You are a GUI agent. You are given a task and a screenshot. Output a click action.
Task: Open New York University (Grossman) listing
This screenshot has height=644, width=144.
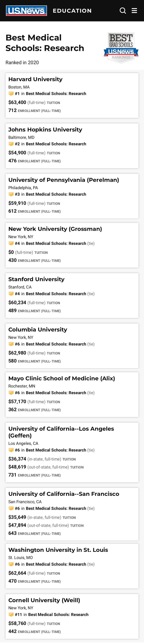pos(55,229)
